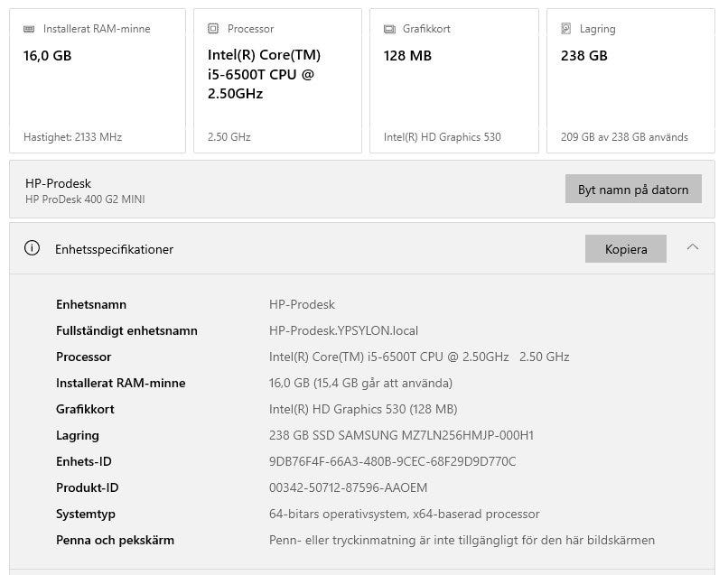
Task: Open the Processor i5-6500T card
Action: [277, 80]
